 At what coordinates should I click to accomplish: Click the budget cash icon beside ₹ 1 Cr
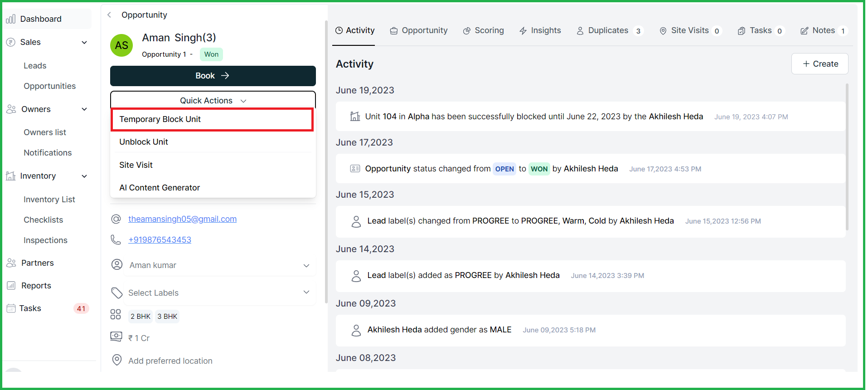point(116,337)
